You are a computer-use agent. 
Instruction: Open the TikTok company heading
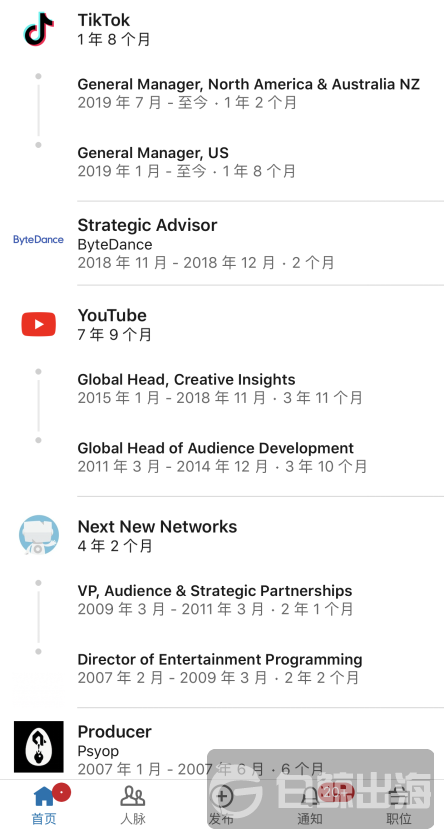coord(104,20)
